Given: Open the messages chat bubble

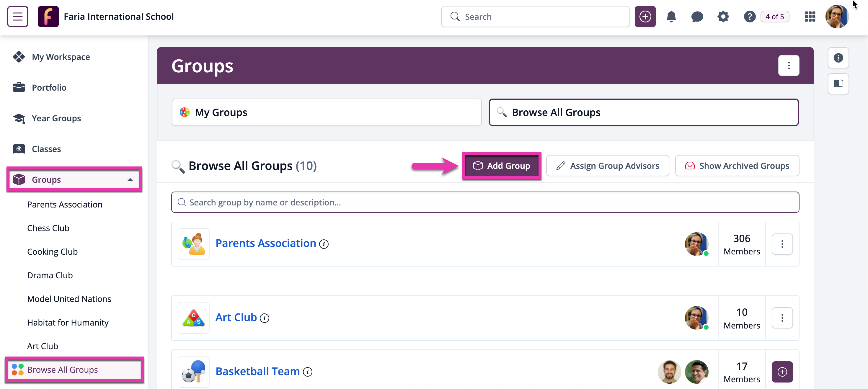Looking at the screenshot, I should pos(697,17).
